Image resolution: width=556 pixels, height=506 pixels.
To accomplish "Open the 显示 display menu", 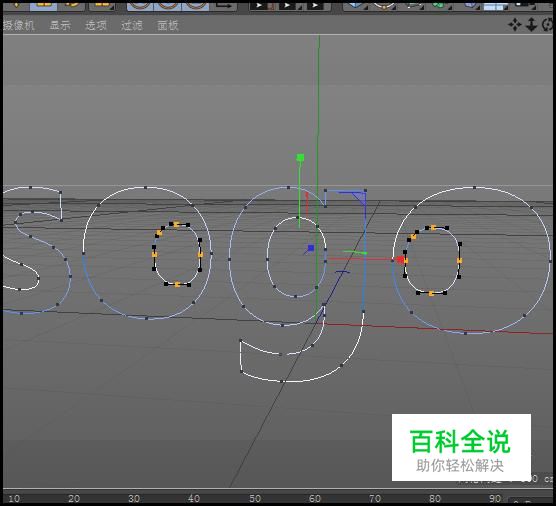I will tap(60, 25).
